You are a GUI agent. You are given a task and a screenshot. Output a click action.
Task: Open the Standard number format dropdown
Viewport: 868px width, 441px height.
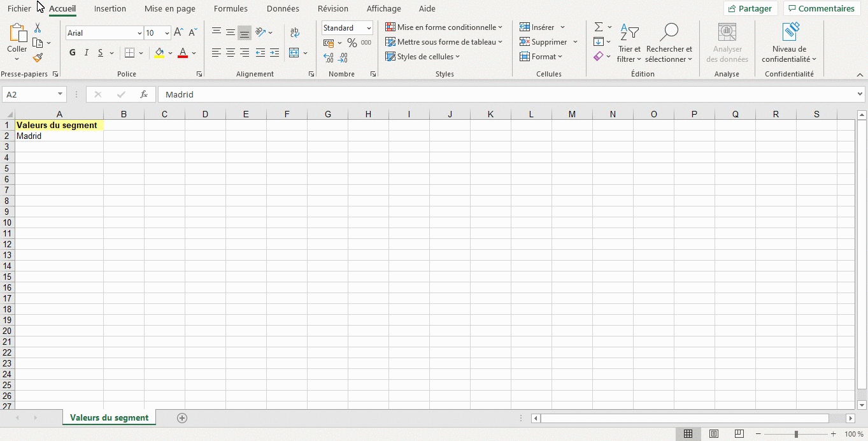(x=369, y=28)
